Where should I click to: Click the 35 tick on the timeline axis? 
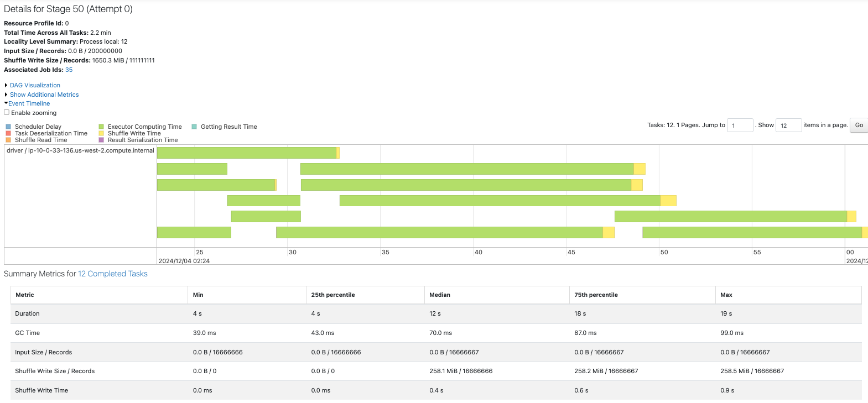coord(386,252)
